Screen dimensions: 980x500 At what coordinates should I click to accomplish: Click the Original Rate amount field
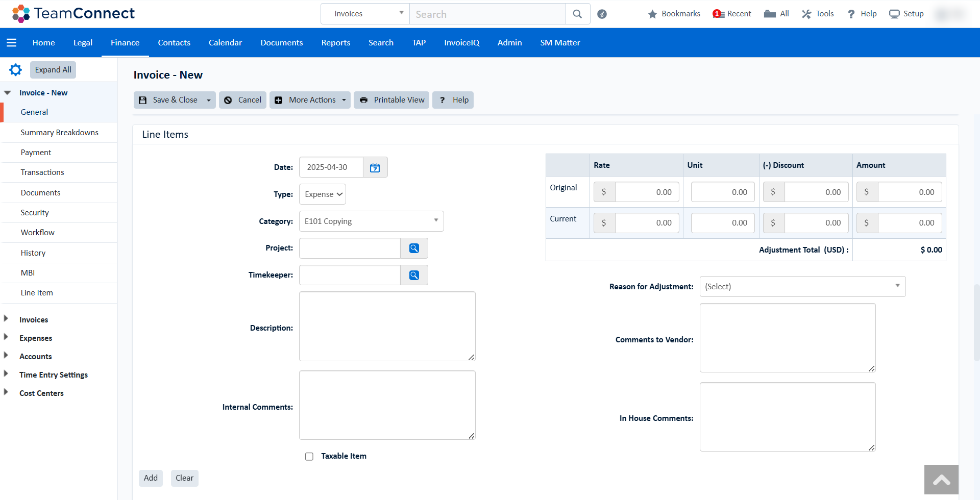click(x=647, y=192)
